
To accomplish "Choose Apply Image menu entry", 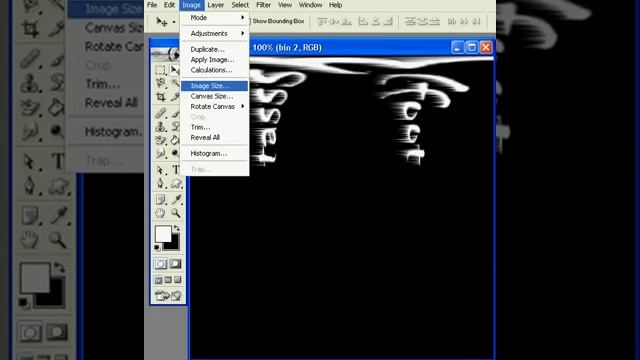I will coord(214,60).
